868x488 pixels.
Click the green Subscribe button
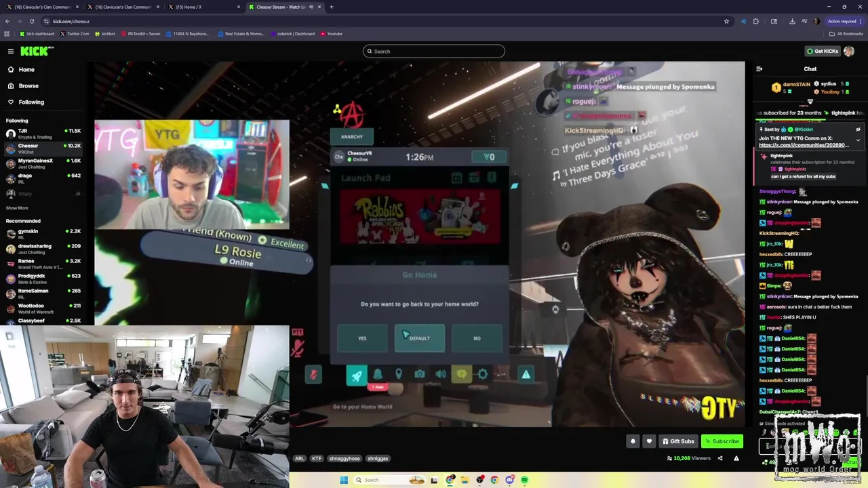coord(722,441)
